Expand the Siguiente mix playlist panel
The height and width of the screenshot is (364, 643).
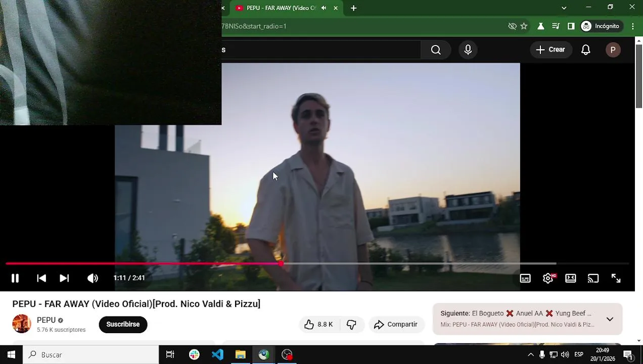610,319
